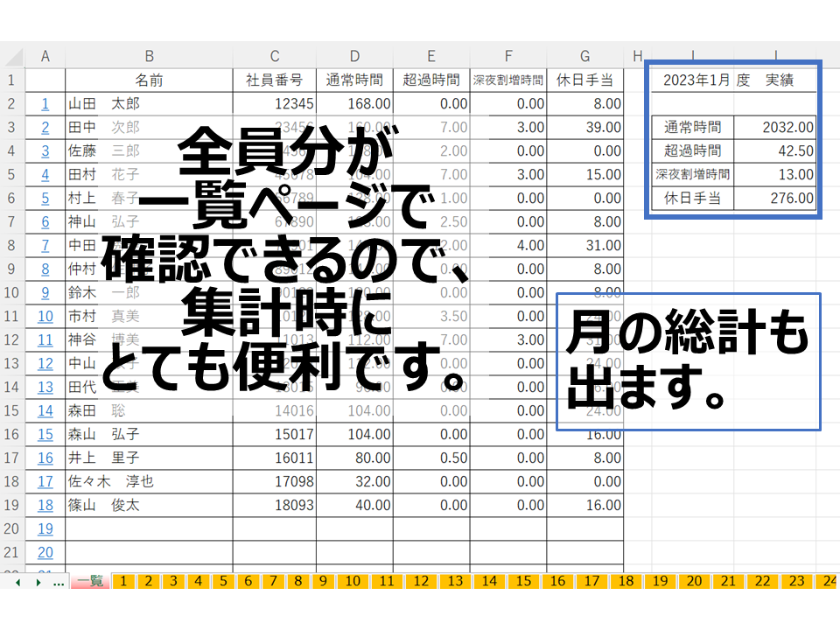Switch to sheet tab 23
The width and height of the screenshot is (840, 630).
pos(796,581)
